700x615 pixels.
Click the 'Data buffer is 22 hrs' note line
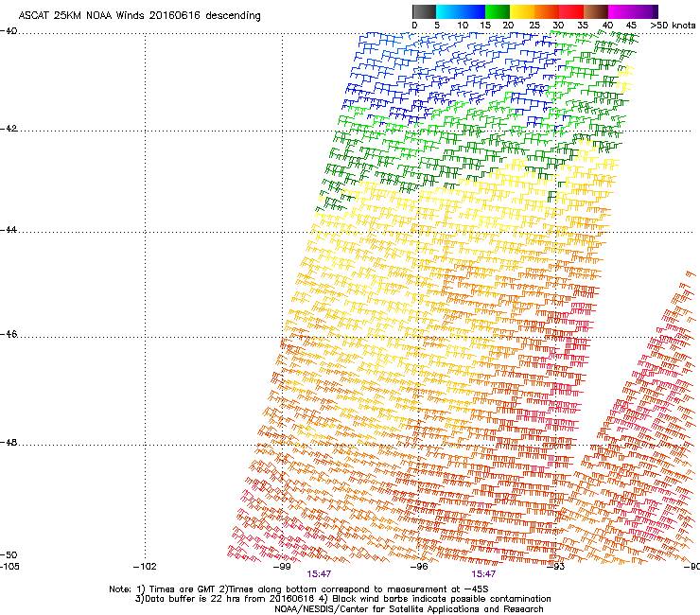(x=342, y=599)
